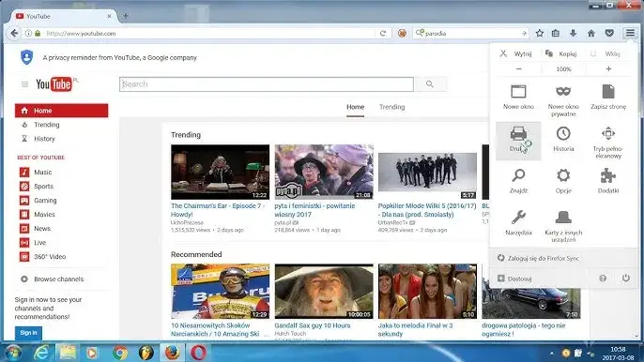The width and height of the screenshot is (644, 362).
Task: Open 10 Niesamowitych Skoków Narciarskich thumbnail
Action: (220, 291)
